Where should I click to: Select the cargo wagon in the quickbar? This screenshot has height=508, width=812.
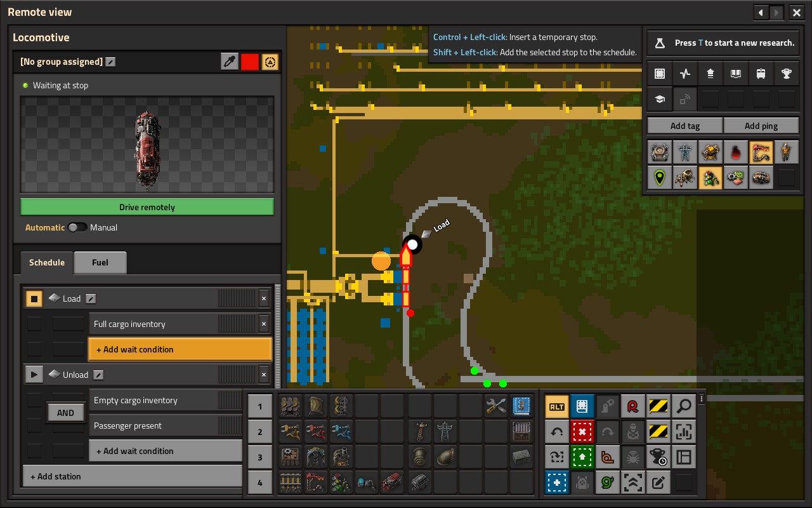click(420, 483)
